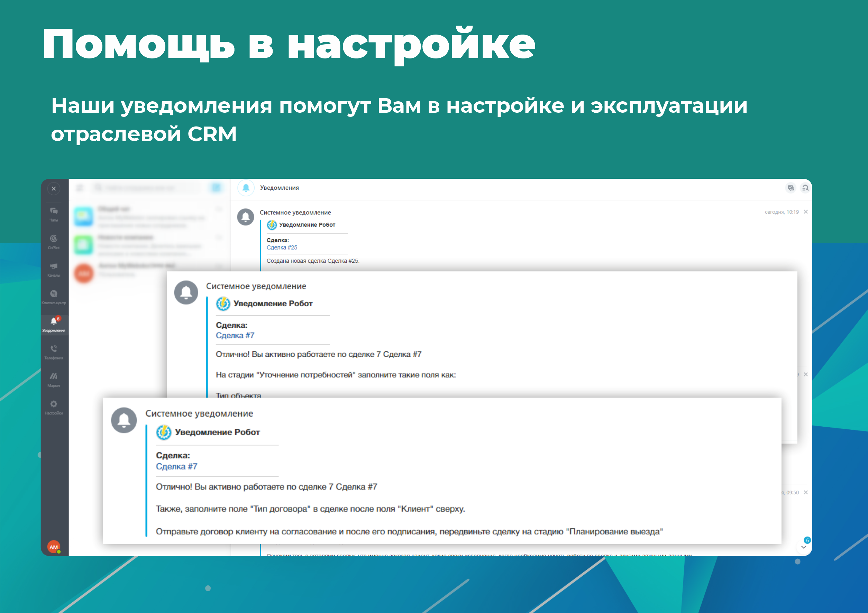Click the AM user avatar at sidebar bottom
Screen dimensions: 868x613
click(54, 547)
